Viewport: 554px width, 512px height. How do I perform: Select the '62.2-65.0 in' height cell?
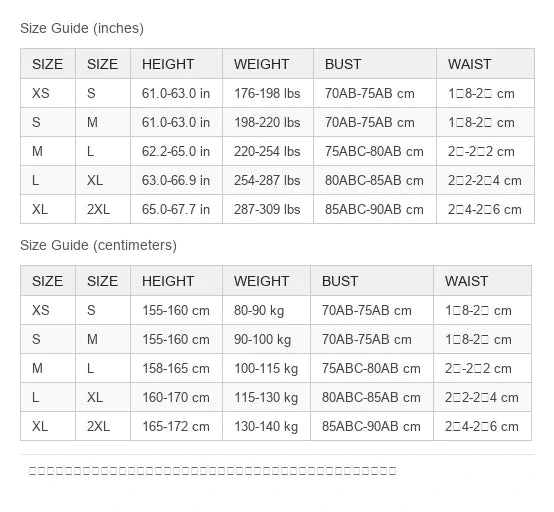click(176, 151)
